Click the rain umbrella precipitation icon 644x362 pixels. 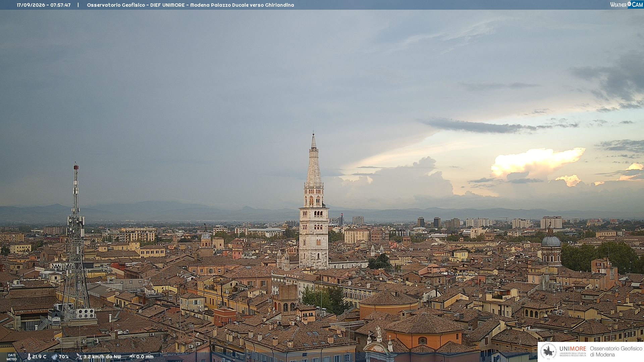(x=132, y=357)
